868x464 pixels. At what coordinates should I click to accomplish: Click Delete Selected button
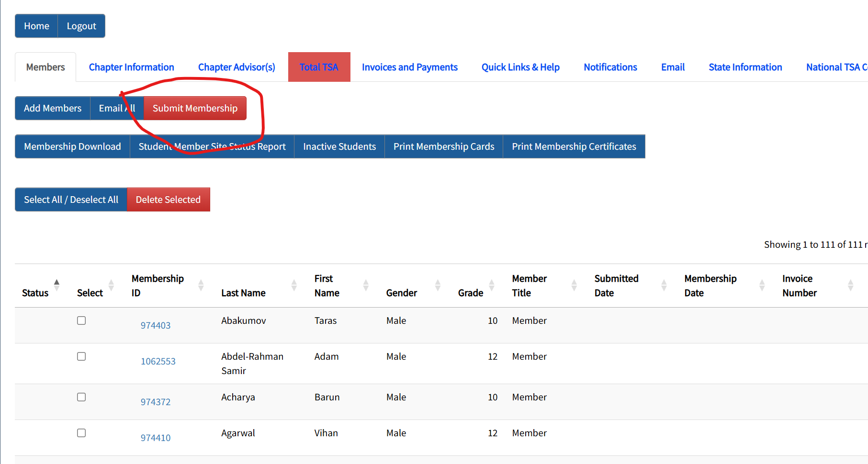(168, 199)
